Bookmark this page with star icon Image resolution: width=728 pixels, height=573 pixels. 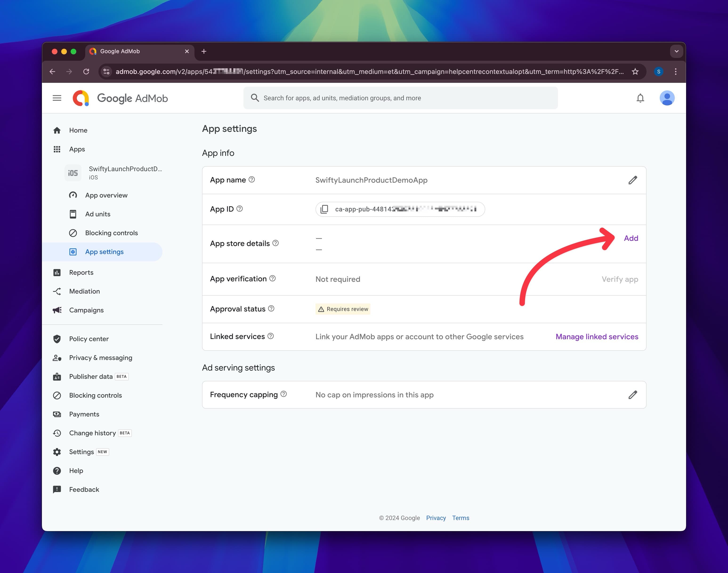[635, 72]
